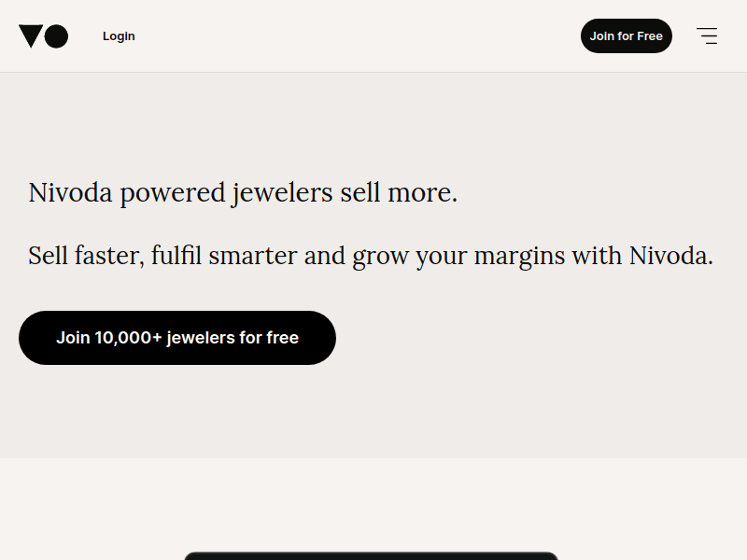The width and height of the screenshot is (747, 560).
Task: Open the hamburger navigation menu
Action: tap(707, 36)
